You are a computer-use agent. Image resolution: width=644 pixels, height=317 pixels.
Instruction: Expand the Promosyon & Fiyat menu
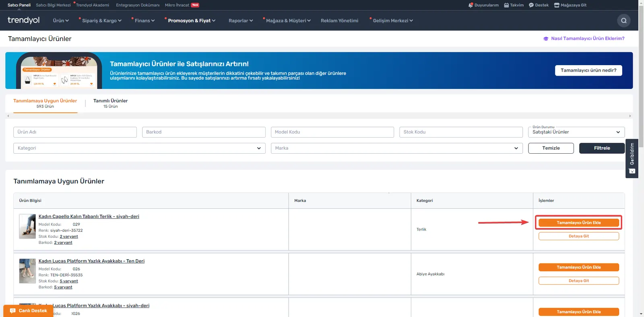[192, 21]
